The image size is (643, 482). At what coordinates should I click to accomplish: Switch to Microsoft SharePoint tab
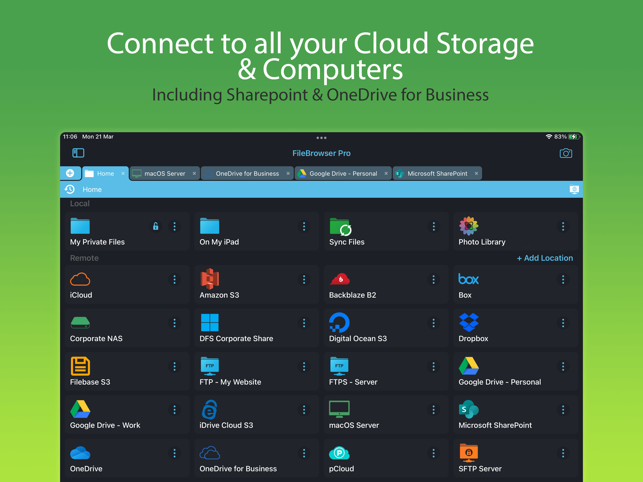coord(437,174)
